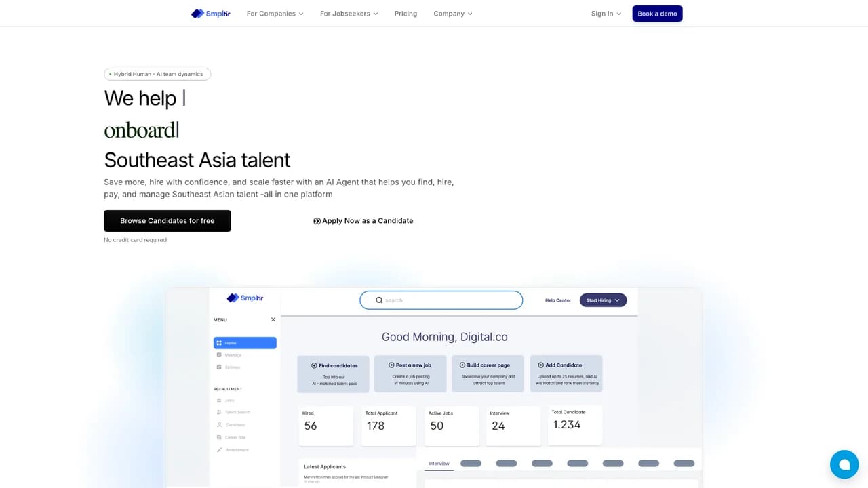The image size is (868, 488).
Task: Click the Message icon in the sidebar
Action: [219, 355]
